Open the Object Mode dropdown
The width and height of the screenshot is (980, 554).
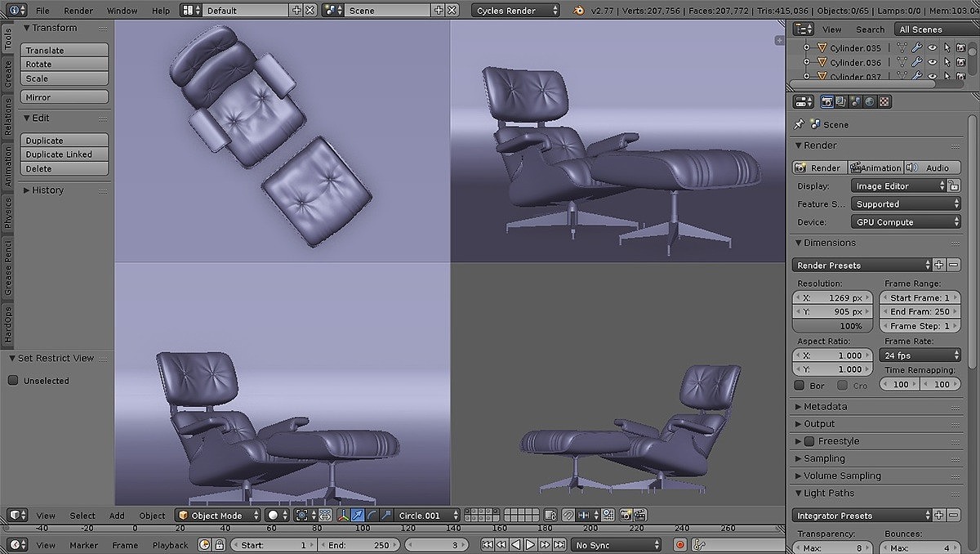[x=218, y=516]
